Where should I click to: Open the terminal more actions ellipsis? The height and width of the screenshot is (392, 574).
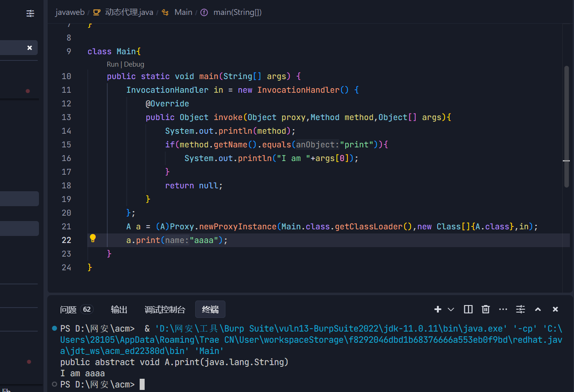tap(503, 309)
